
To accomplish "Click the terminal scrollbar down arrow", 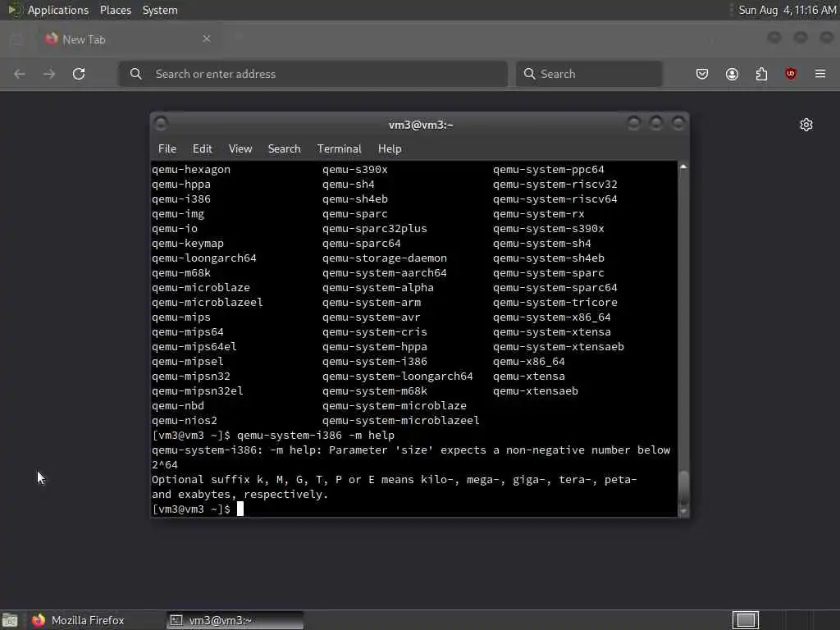I will coord(683,512).
